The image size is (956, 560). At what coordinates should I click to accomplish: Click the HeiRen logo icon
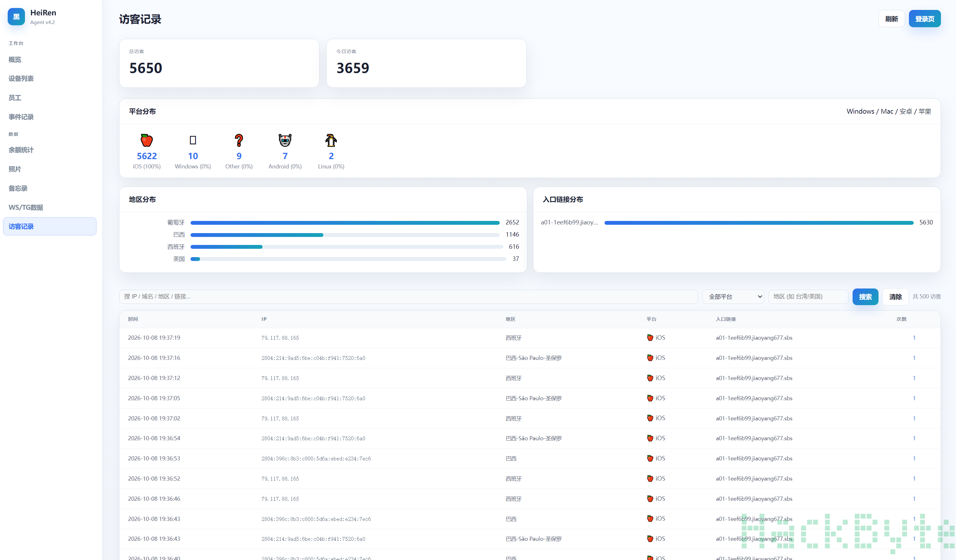tap(16, 17)
